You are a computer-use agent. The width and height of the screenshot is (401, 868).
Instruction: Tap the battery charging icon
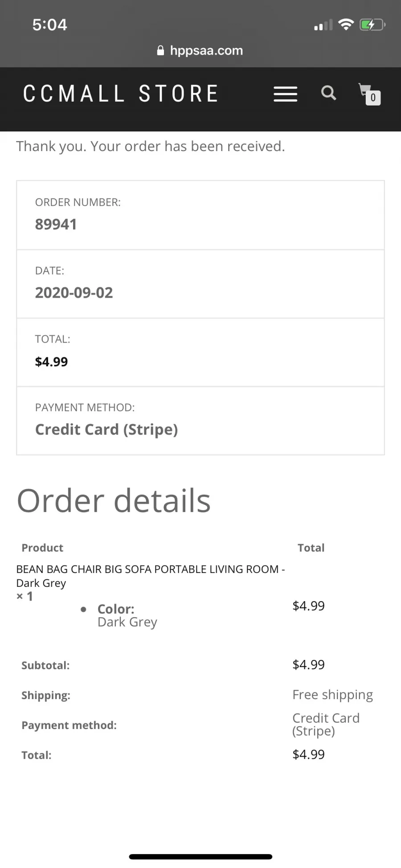[372, 25]
